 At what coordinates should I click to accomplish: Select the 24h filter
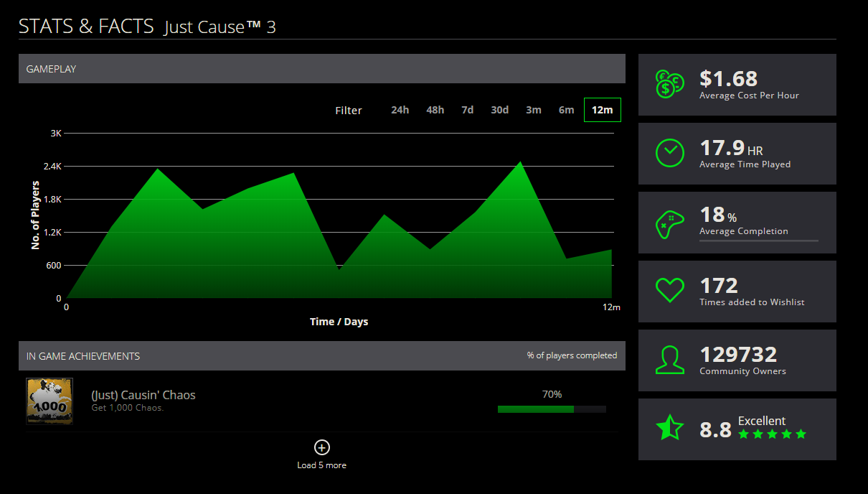click(400, 110)
